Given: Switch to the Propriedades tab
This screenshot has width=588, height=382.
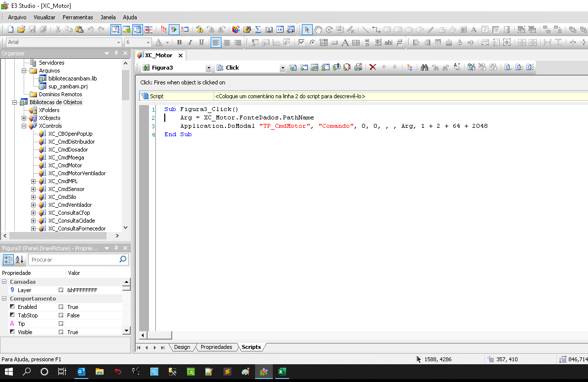Looking at the screenshot, I should point(217,347).
